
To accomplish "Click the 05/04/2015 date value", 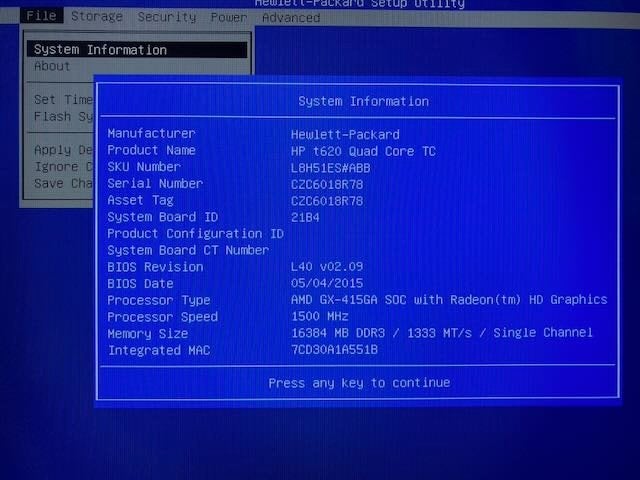I will 327,283.
